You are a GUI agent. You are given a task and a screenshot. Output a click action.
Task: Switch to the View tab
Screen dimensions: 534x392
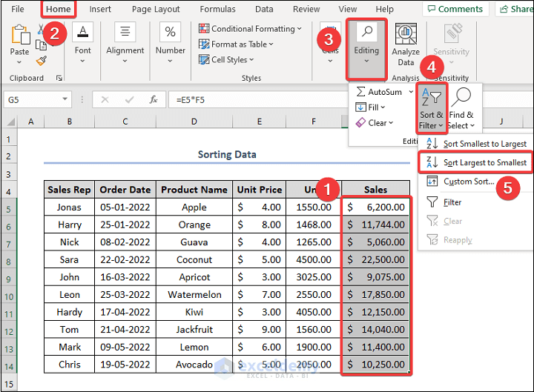(x=348, y=9)
